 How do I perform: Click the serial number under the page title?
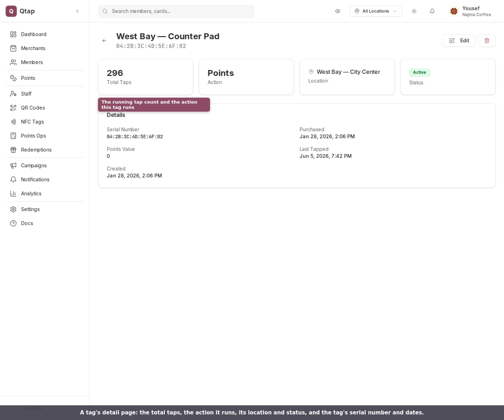click(151, 46)
